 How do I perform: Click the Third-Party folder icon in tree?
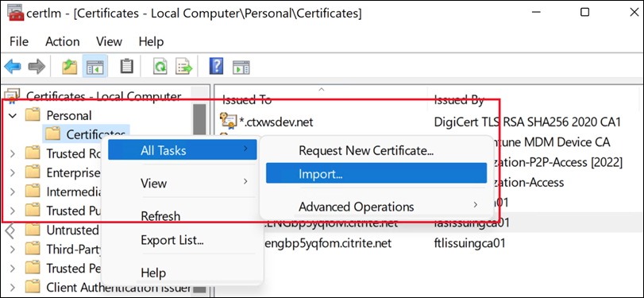tap(33, 249)
